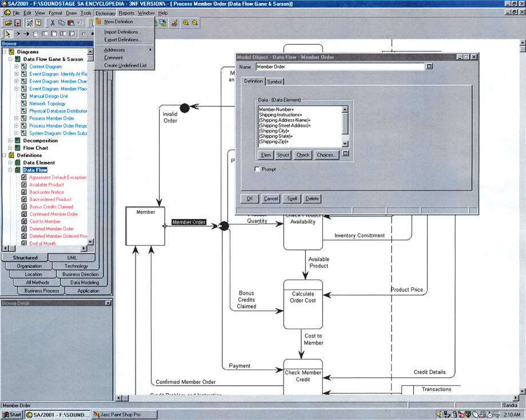Viewport: 526px width, 420px height.
Task: Collapse Data Flow Gane & Sarson node
Action: [x=10, y=59]
